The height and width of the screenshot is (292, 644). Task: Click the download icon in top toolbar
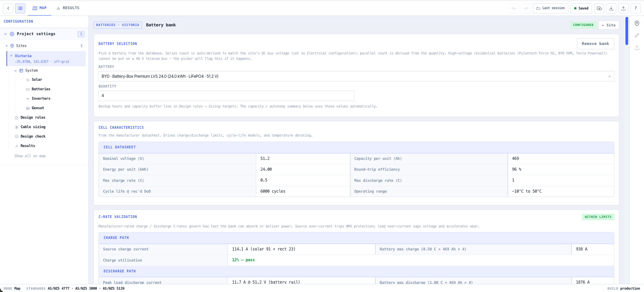(x=611, y=8)
